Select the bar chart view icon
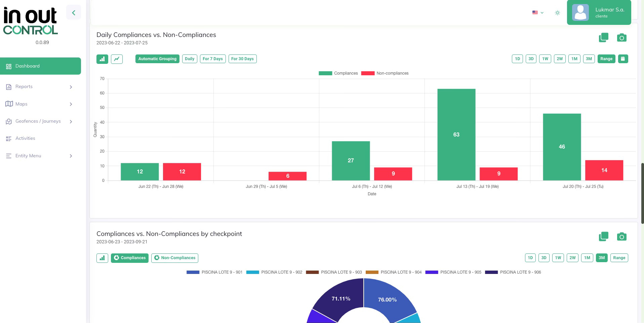The height and width of the screenshot is (323, 644). click(102, 59)
